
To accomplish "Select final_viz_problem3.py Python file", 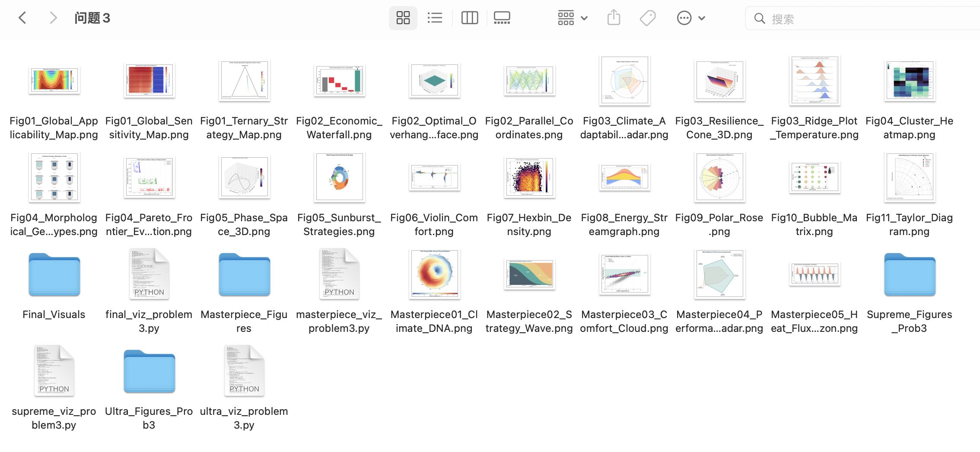I will click(149, 274).
